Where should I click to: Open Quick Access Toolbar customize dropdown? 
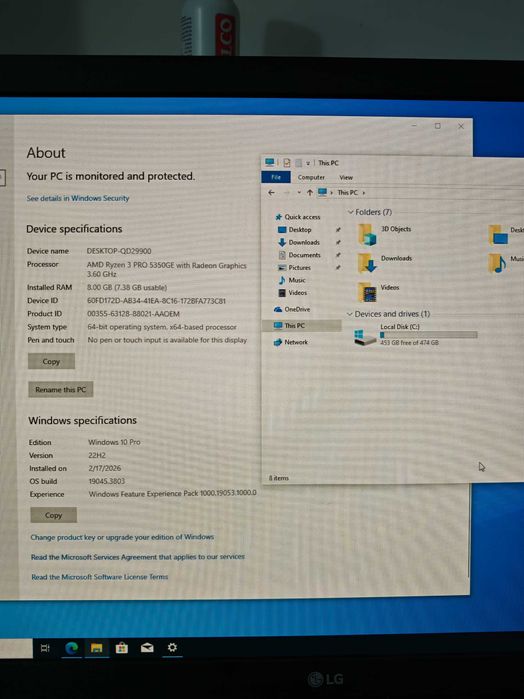point(308,163)
